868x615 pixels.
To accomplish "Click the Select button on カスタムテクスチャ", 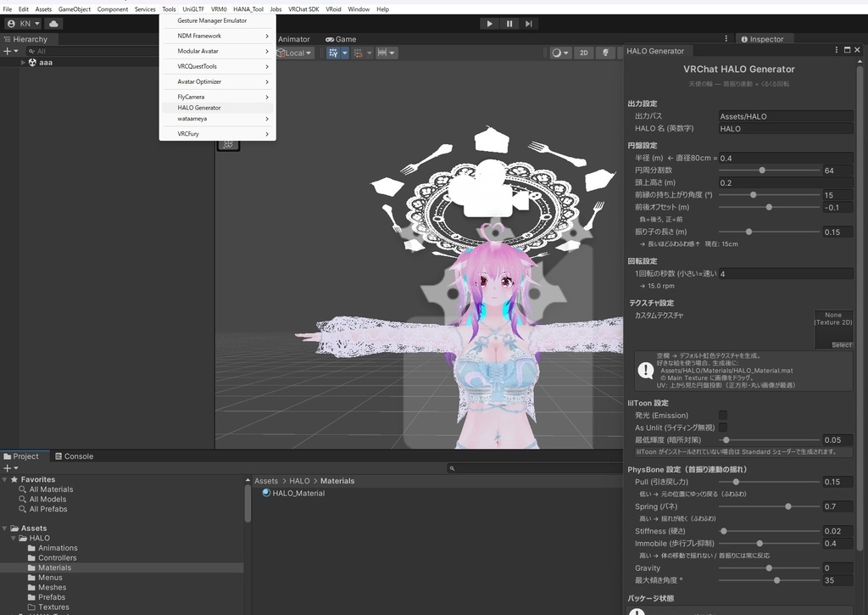I will [840, 344].
